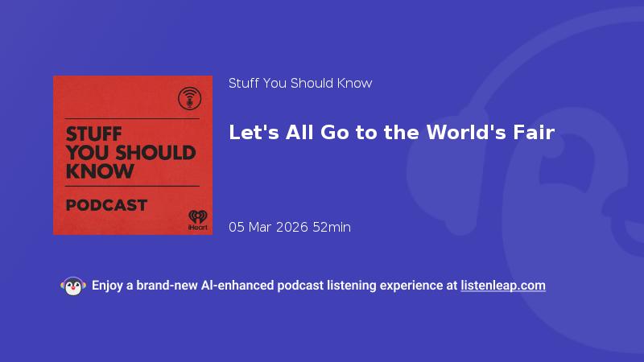
Task: Click the "05 Mar 2026 52min" date text
Action: pyautogui.click(x=290, y=227)
